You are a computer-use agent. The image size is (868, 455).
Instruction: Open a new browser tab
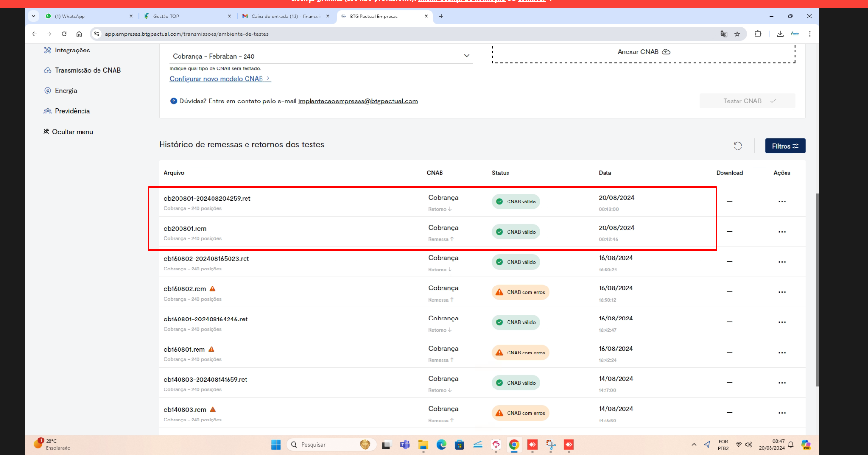(441, 16)
